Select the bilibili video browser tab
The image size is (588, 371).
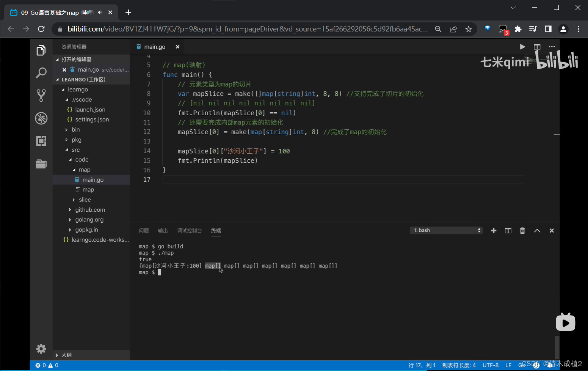point(61,13)
